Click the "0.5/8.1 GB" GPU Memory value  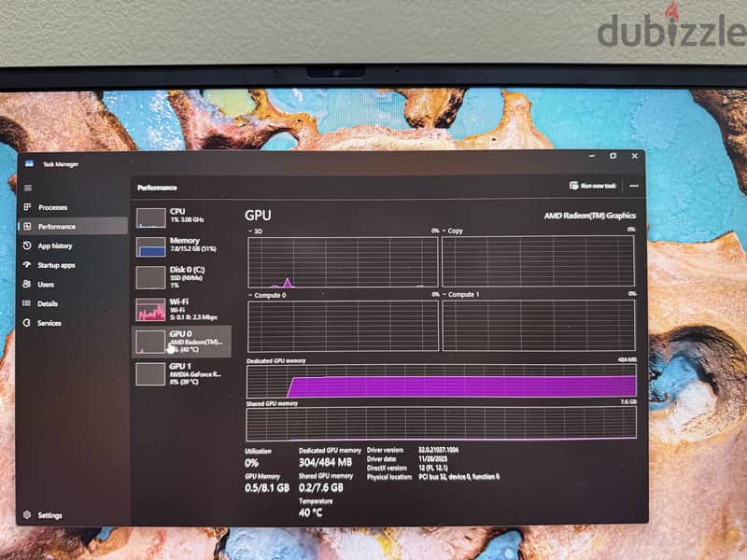tap(267, 487)
